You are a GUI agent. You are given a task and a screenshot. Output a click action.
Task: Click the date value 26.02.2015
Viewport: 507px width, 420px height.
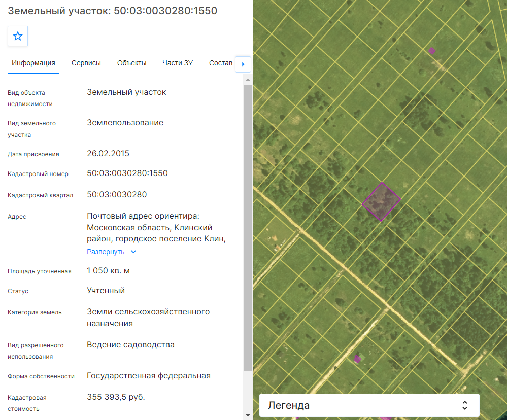[108, 154]
